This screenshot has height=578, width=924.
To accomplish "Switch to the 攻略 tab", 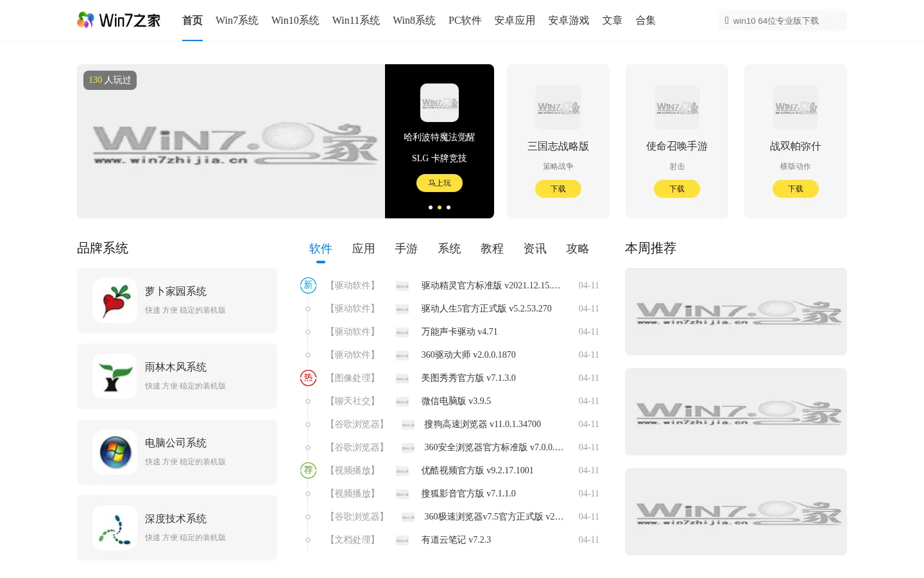I will point(577,249).
